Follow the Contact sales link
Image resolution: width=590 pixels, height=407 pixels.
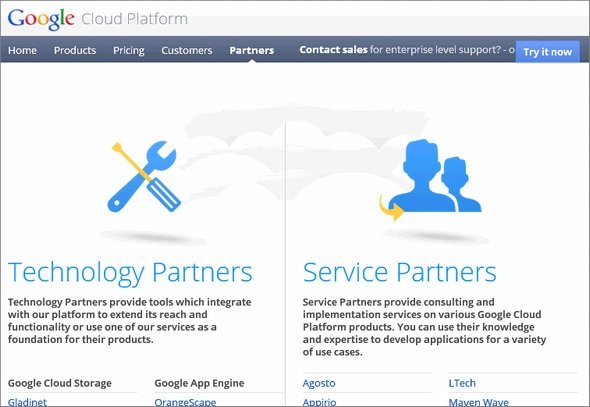click(x=333, y=50)
